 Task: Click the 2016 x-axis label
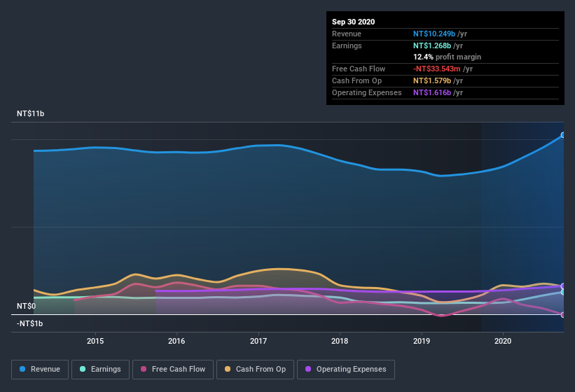(x=176, y=341)
